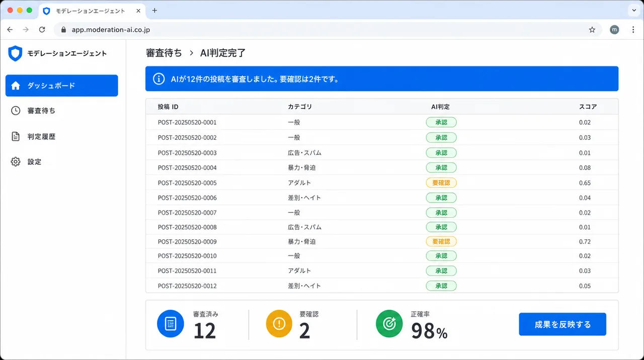
Task: Click the モデレーションエージェント sidebar title
Action: 67,53
